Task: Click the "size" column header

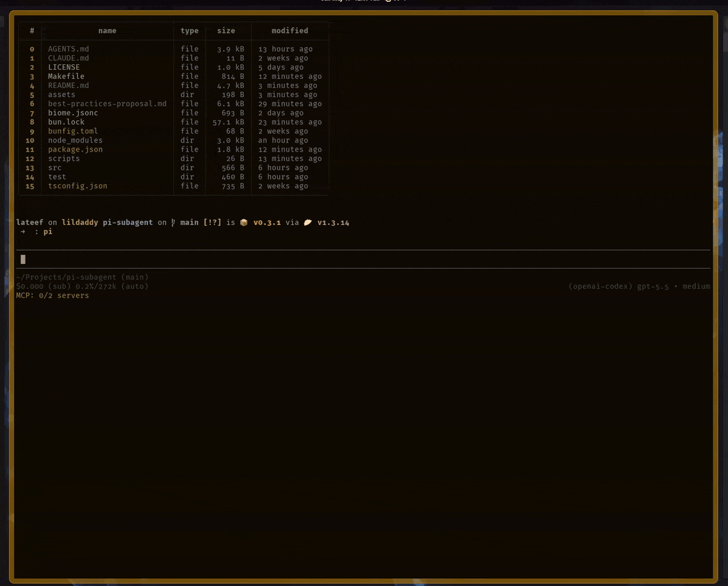Action: click(226, 31)
